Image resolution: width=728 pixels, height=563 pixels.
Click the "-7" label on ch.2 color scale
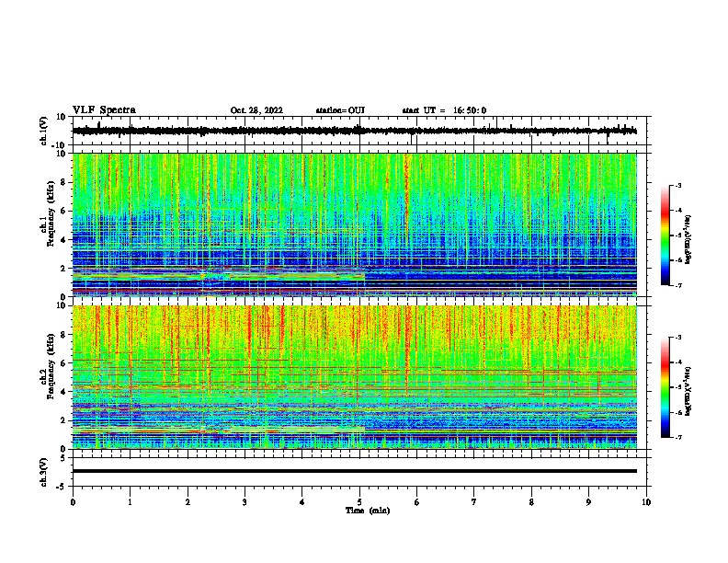tap(677, 438)
